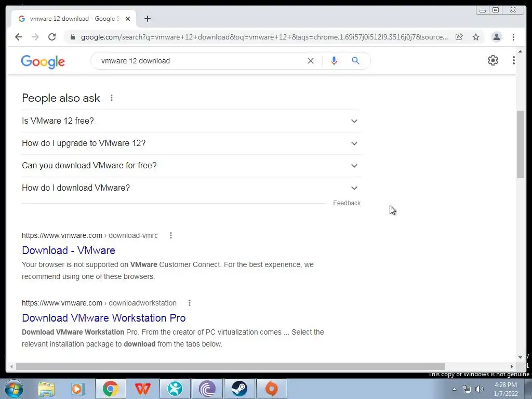This screenshot has height=399, width=532.
Task: Send Feedback on People also ask
Action: point(347,203)
